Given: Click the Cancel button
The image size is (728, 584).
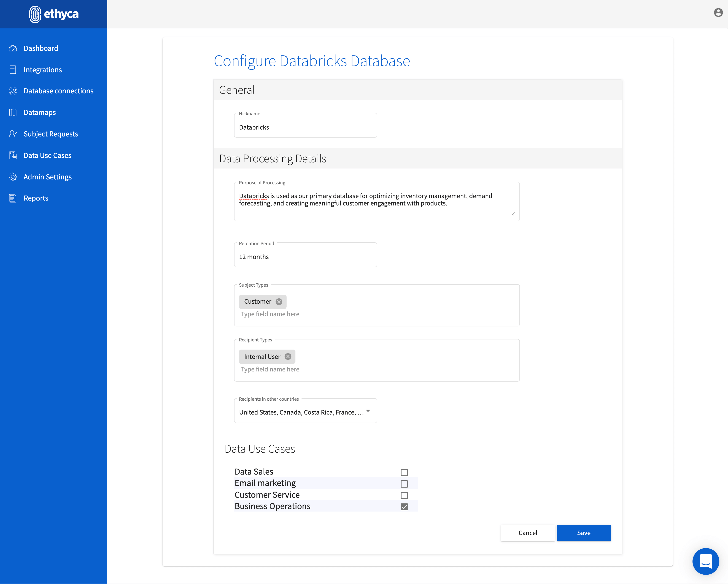Looking at the screenshot, I should [527, 533].
